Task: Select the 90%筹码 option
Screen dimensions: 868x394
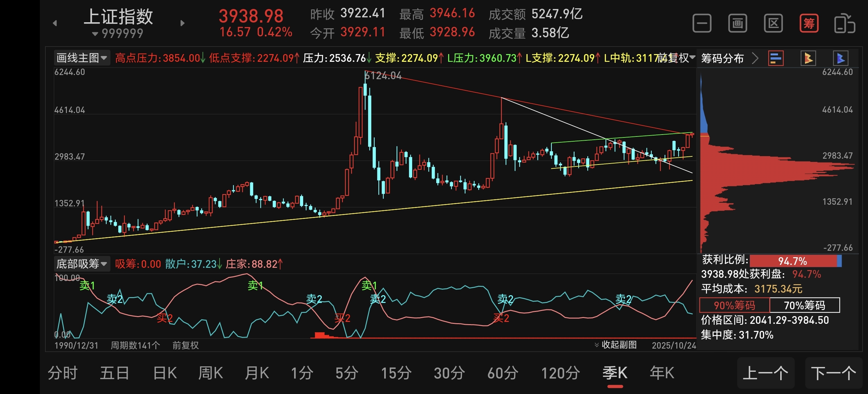Action: 734,305
